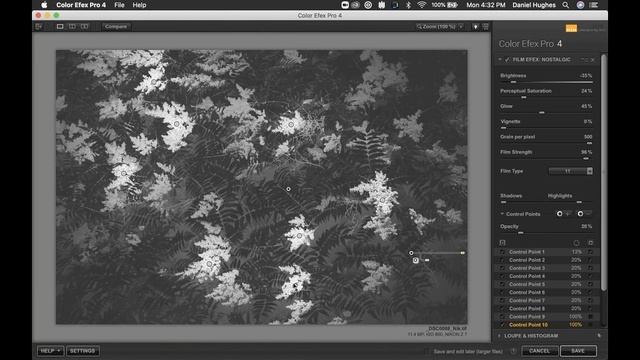The image size is (640, 360).
Task: Toggle Control Point 5 checkbox
Action: coord(502,284)
